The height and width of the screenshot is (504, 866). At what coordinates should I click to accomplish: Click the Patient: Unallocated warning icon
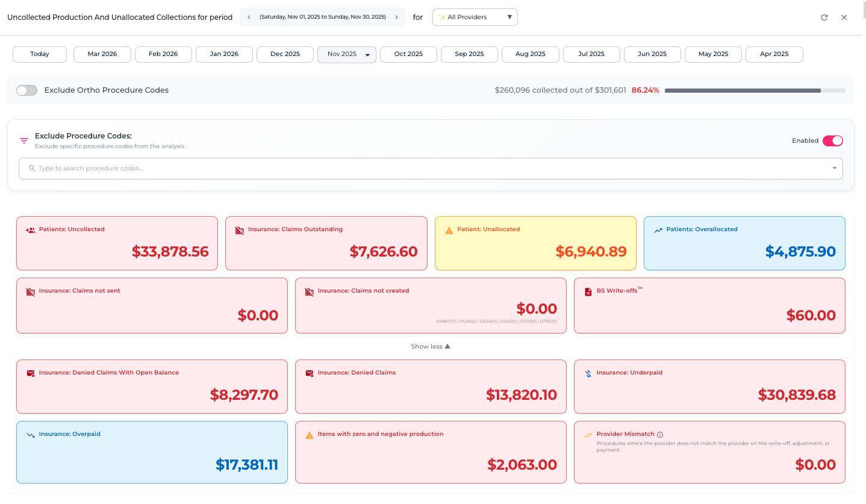coord(449,230)
